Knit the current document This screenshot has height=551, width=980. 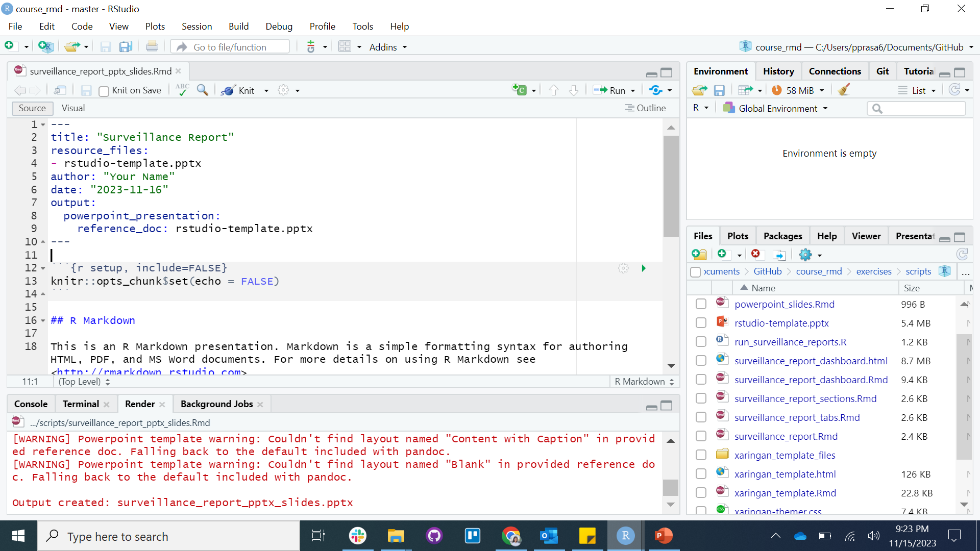tap(238, 90)
